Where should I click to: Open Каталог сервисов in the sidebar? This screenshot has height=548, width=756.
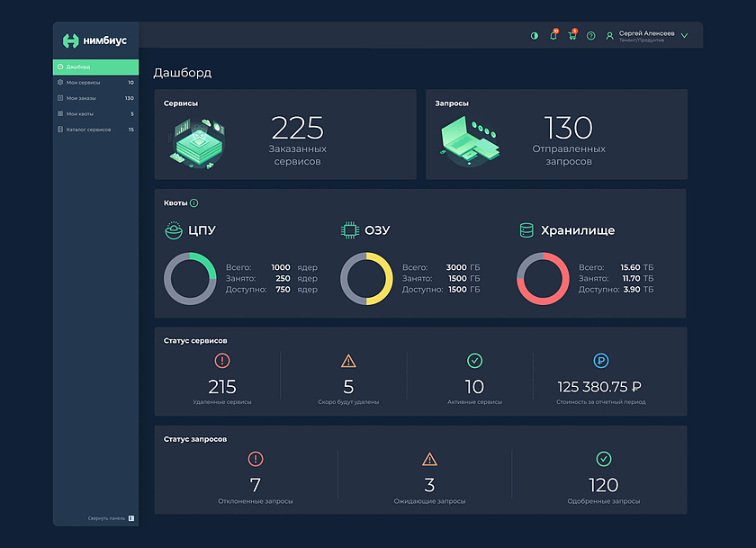(94, 130)
